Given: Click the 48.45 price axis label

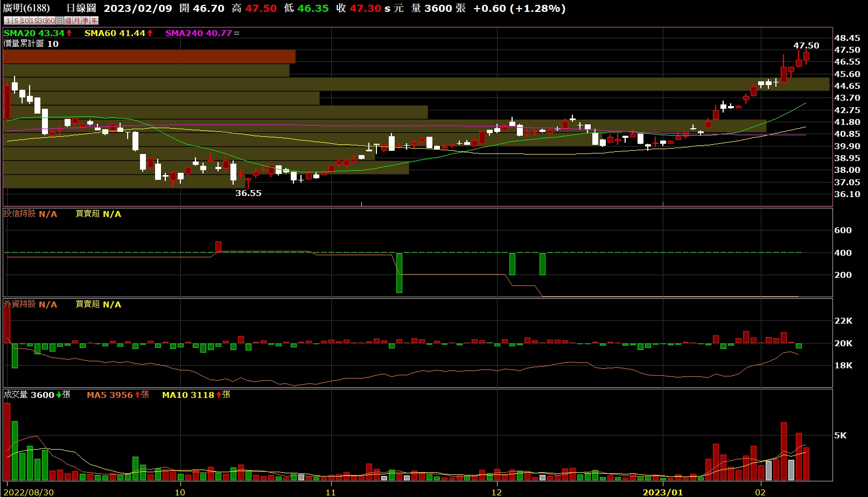Looking at the screenshot, I should [847, 38].
